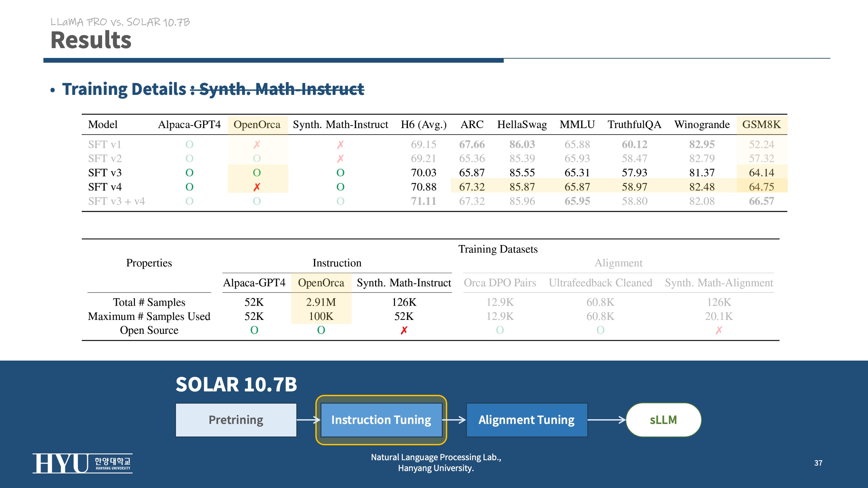Viewport: 868px width, 488px height.
Task: Click the 64.75 GSM8K value
Action: pyautogui.click(x=761, y=187)
